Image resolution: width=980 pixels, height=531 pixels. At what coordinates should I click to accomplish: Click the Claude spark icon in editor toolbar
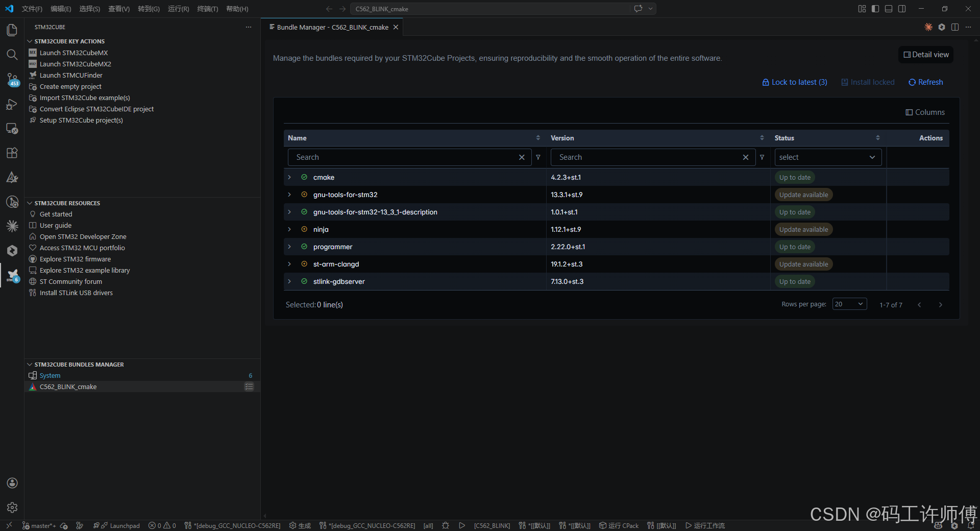tap(928, 27)
